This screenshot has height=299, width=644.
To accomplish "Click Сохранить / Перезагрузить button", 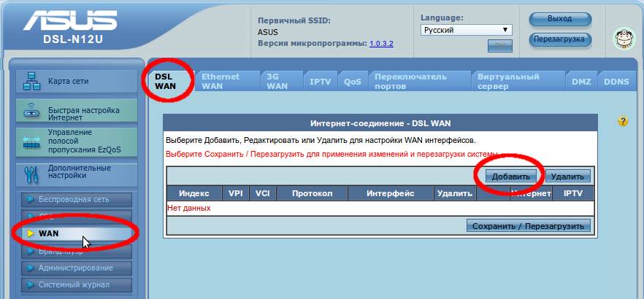I will pyautogui.click(x=528, y=226).
